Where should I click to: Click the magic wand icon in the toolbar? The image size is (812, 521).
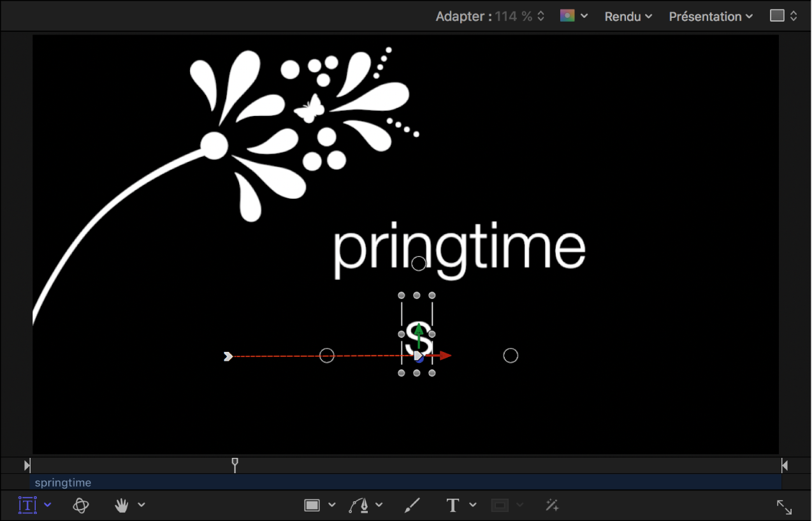pyautogui.click(x=552, y=505)
